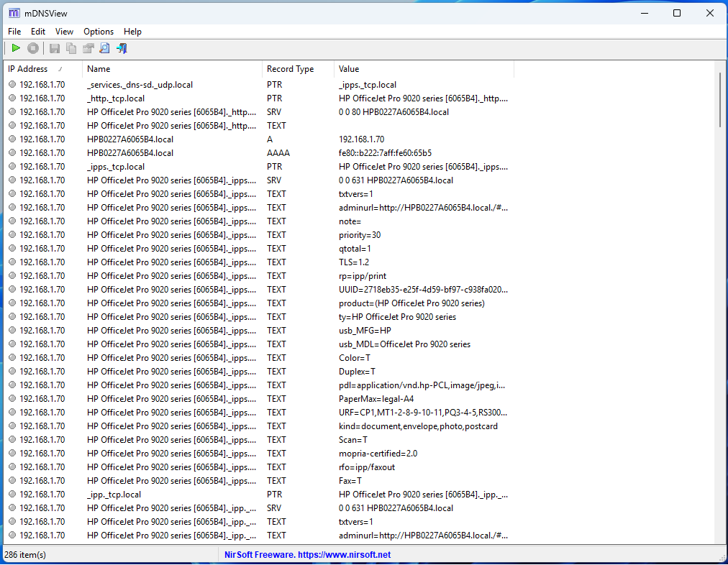728x565 pixels.
Task: Click the gray circle icon on the _ipp._tcp.local row
Action: [x=12, y=494]
